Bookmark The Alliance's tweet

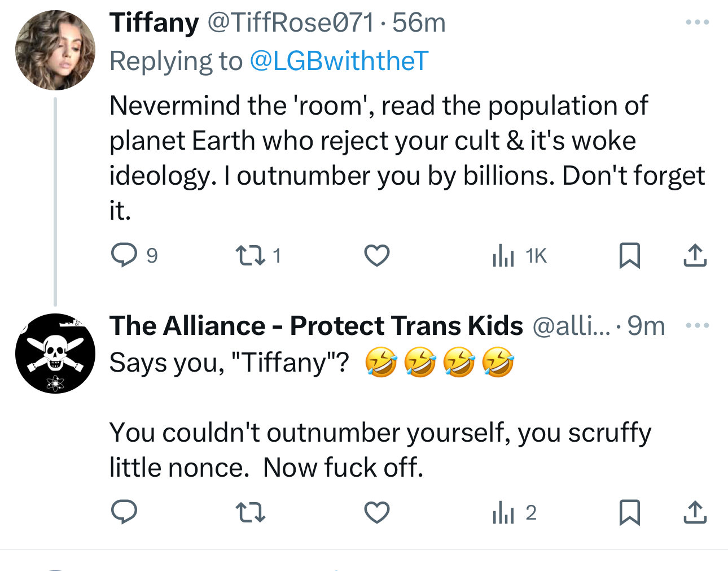click(629, 512)
